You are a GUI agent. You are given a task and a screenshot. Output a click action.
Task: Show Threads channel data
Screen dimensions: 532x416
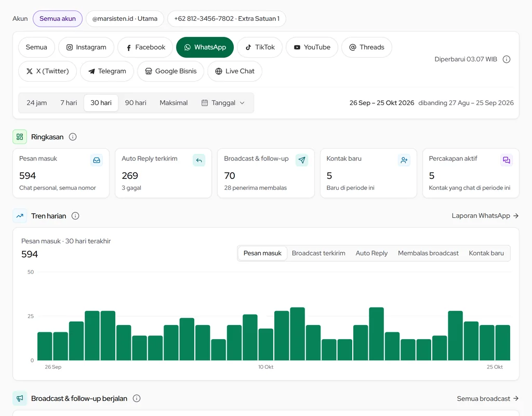367,47
